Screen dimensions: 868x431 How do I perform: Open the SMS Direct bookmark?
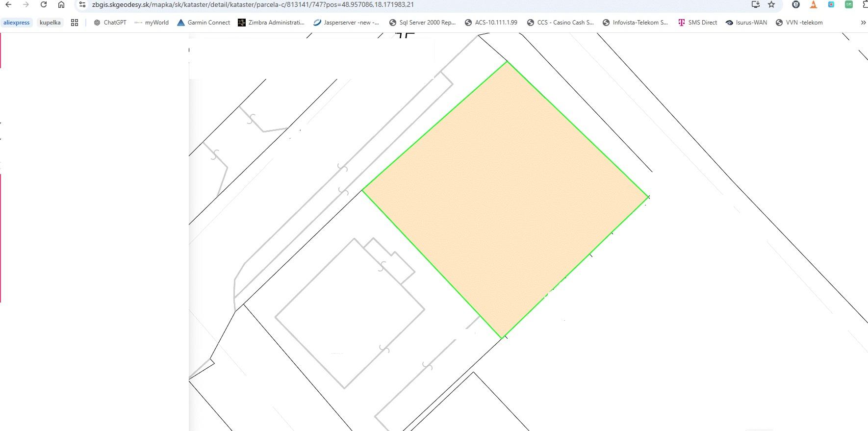[x=697, y=23]
